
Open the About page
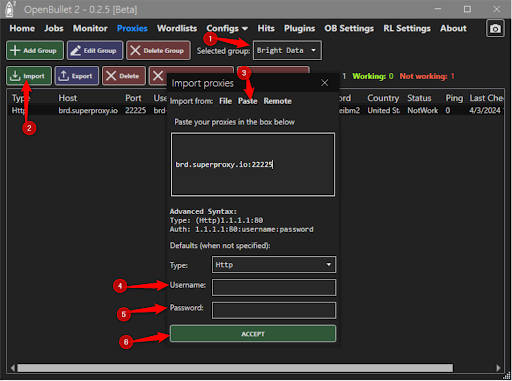point(453,29)
